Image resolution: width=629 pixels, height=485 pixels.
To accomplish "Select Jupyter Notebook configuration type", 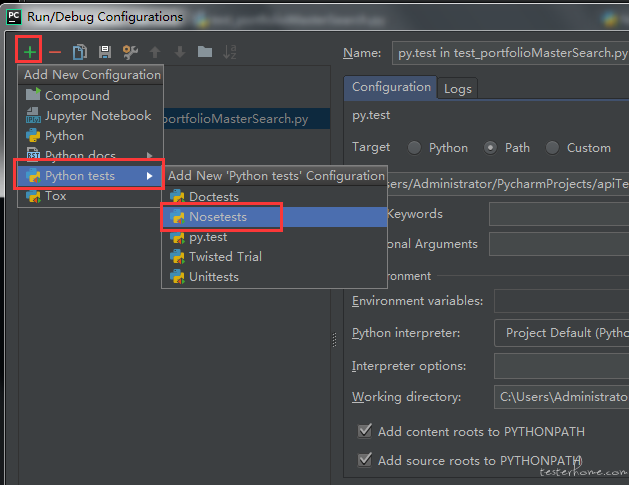I will click(x=90, y=116).
